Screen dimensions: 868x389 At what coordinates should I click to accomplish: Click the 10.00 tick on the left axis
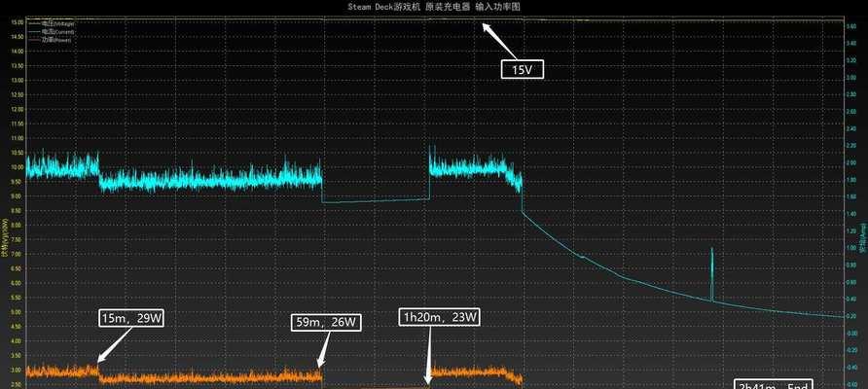[18, 167]
